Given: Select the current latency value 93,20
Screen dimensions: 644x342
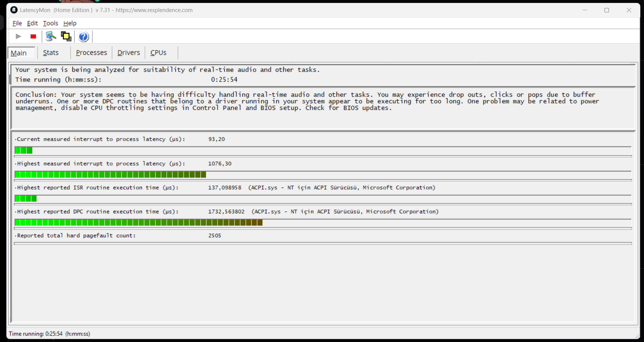Looking at the screenshot, I should click(x=217, y=139).
